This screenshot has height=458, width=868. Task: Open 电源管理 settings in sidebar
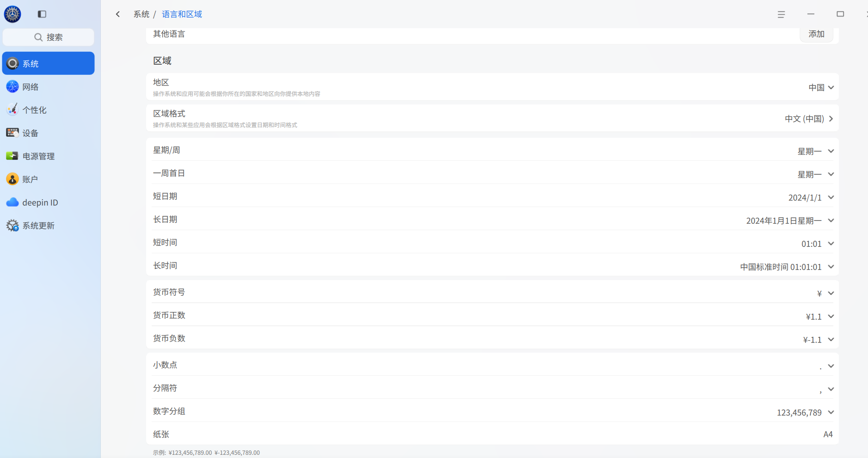(48, 156)
